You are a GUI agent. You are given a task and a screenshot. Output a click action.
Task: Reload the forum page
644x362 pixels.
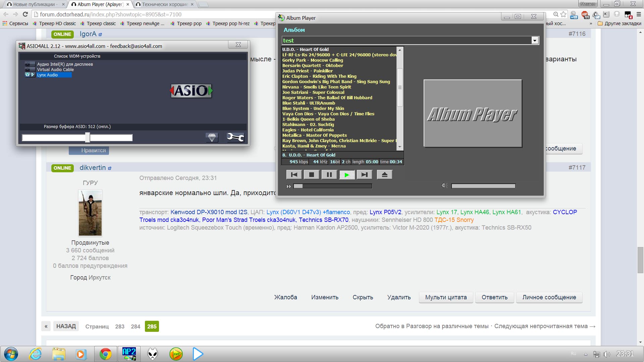tap(25, 14)
